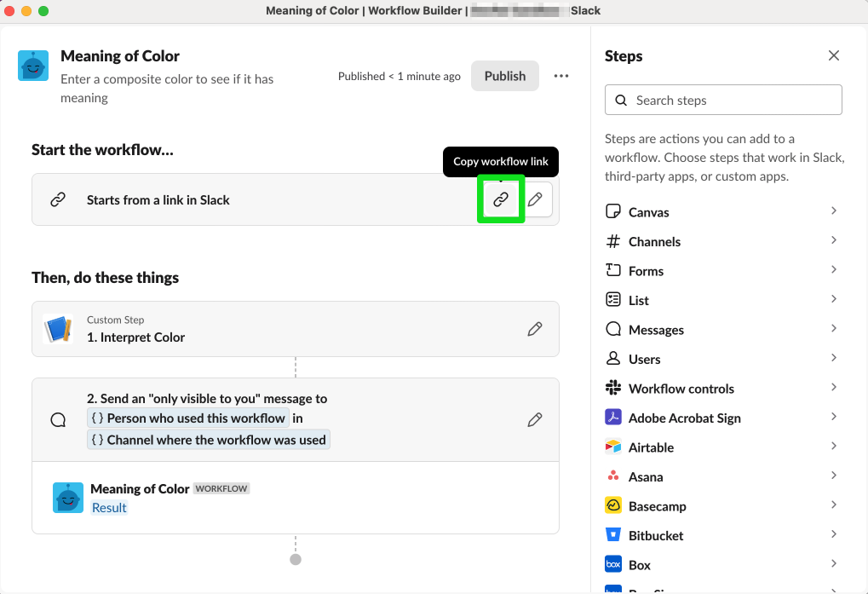This screenshot has height=594, width=868.
Task: Click the Search steps input field
Action: 722,100
